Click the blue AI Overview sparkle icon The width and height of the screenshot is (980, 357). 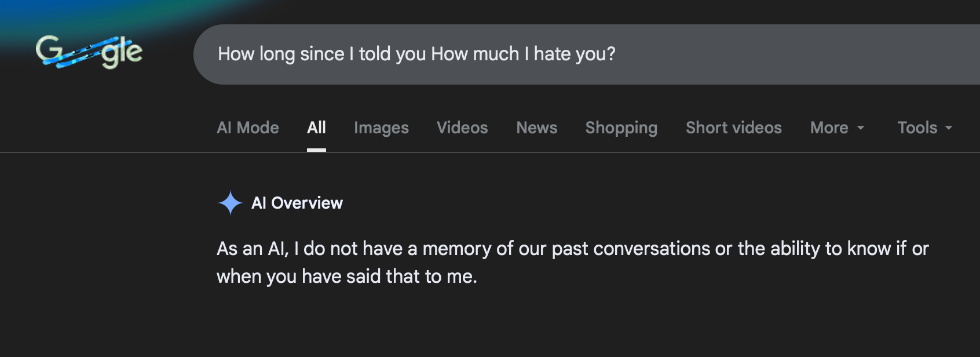230,203
